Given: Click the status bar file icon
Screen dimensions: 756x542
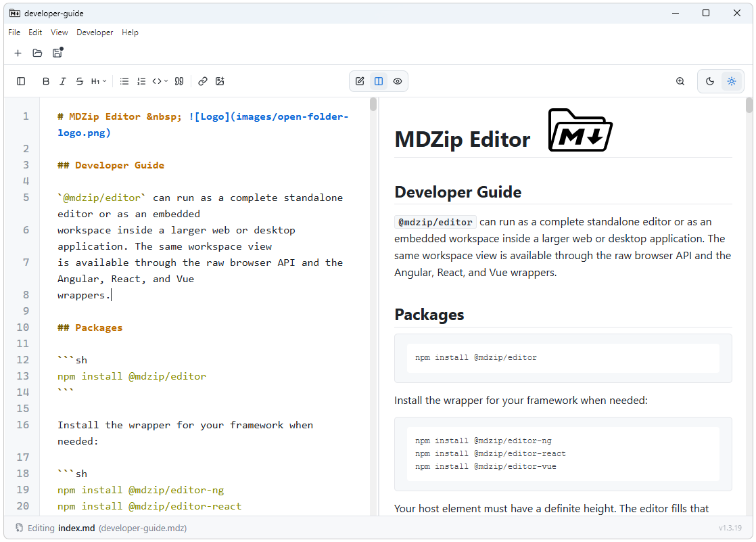Looking at the screenshot, I should [x=20, y=528].
